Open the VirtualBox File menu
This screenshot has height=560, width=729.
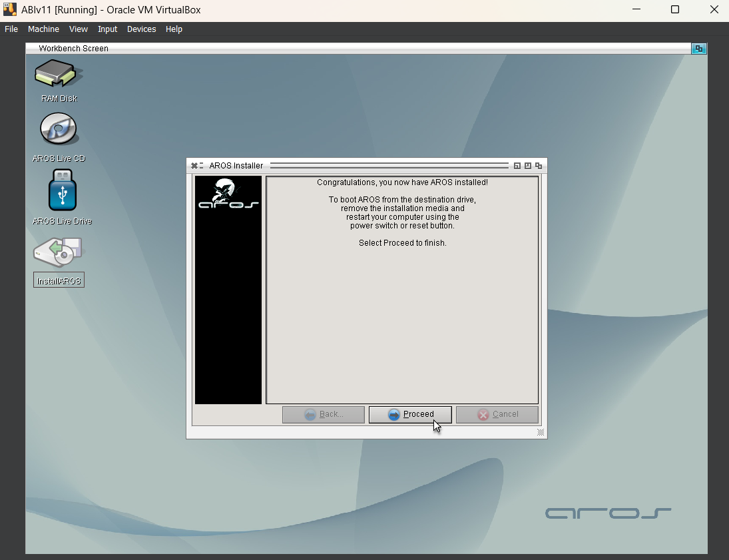tap(11, 29)
